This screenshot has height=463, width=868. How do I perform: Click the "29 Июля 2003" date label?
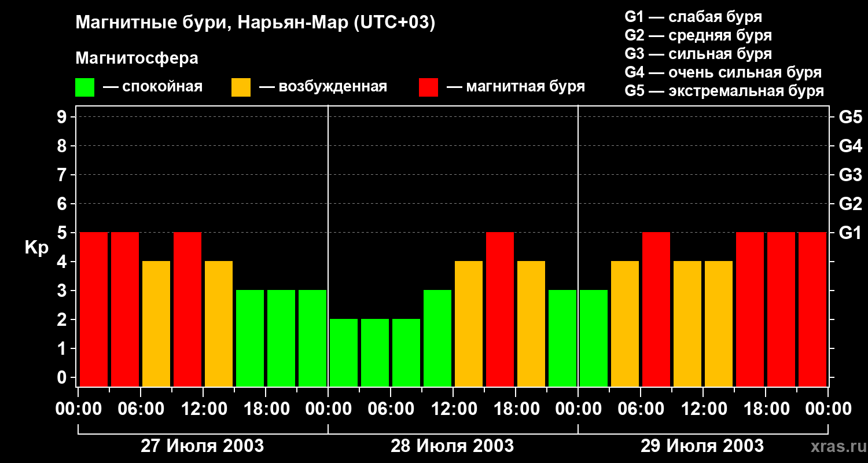703,446
